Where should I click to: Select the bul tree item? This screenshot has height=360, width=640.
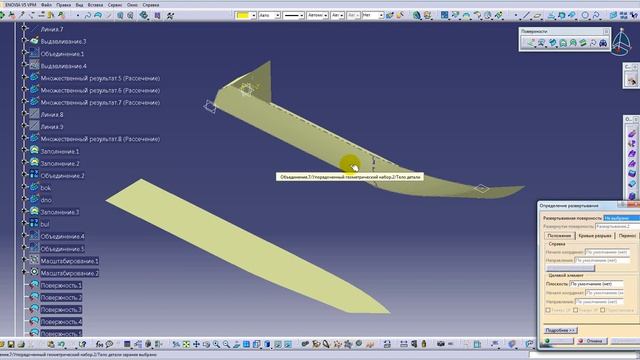point(45,224)
